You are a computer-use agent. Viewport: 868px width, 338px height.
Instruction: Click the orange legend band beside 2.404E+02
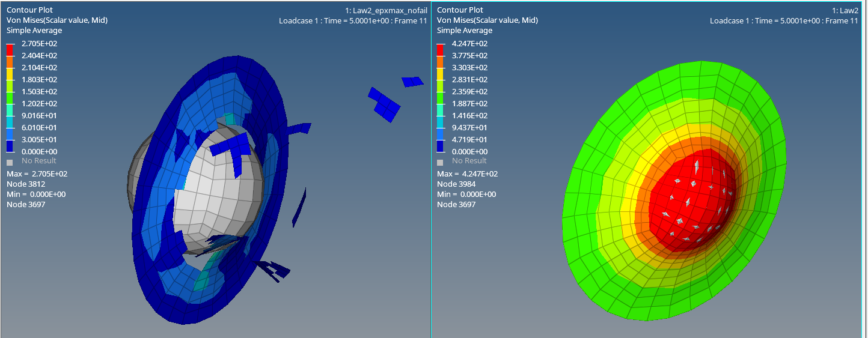[10, 61]
